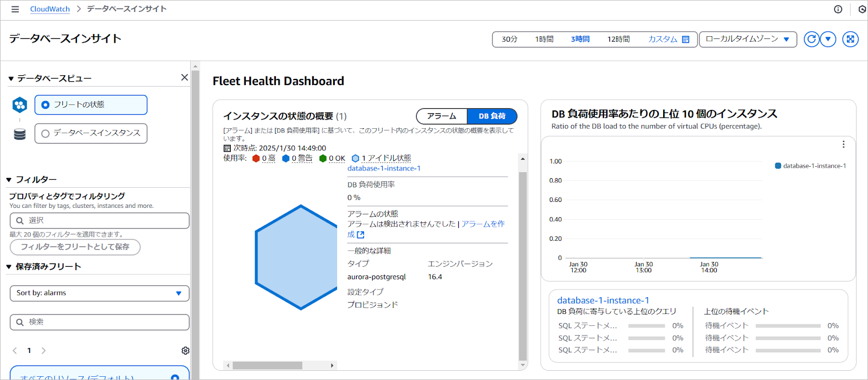
Task: Click the fullscreen expand icon
Action: click(x=850, y=39)
